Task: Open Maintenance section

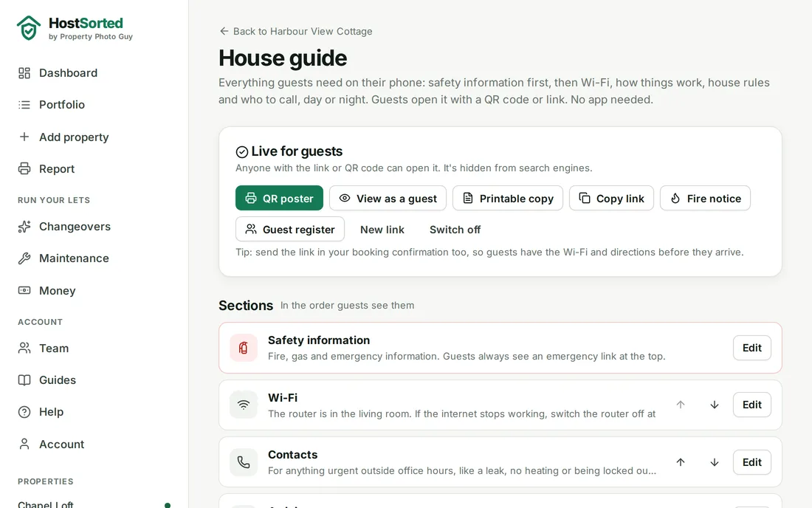Action: click(74, 258)
